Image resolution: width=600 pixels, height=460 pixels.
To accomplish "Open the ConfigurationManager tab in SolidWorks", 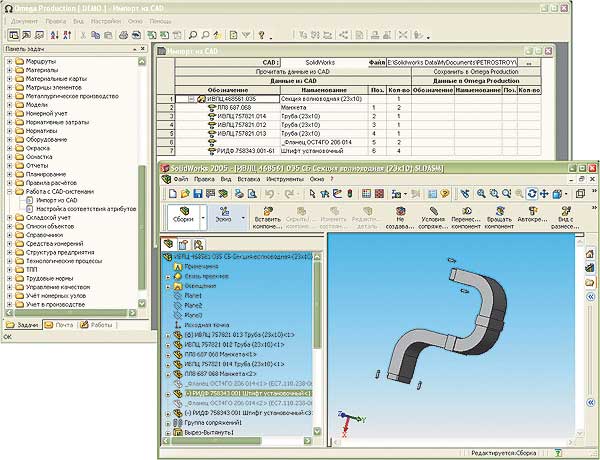I will pos(198,244).
